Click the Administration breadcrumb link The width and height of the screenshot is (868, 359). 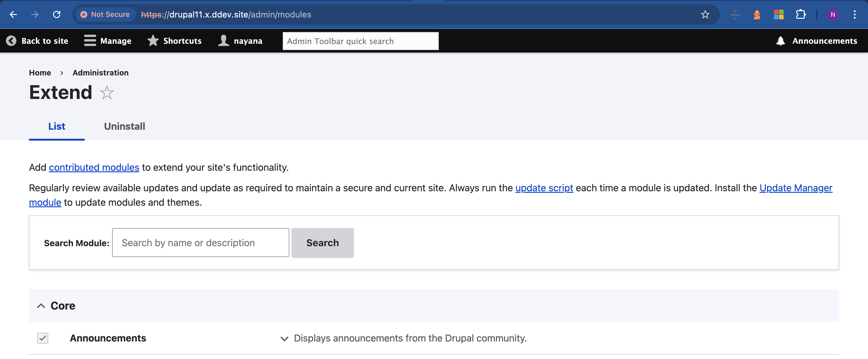coord(100,73)
